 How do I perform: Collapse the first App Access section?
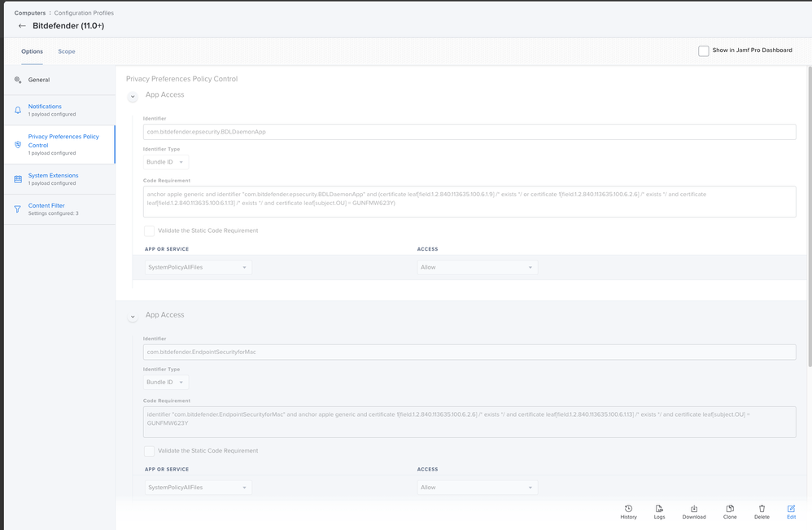coord(133,96)
